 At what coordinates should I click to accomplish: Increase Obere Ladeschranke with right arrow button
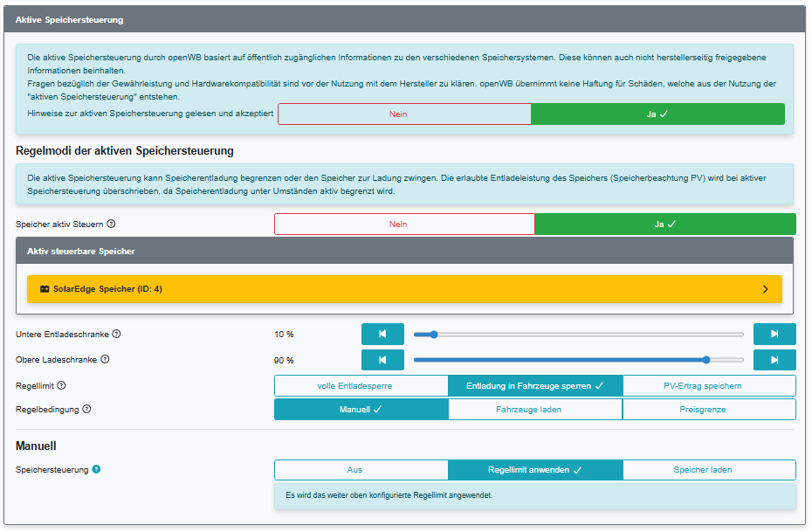click(x=774, y=360)
